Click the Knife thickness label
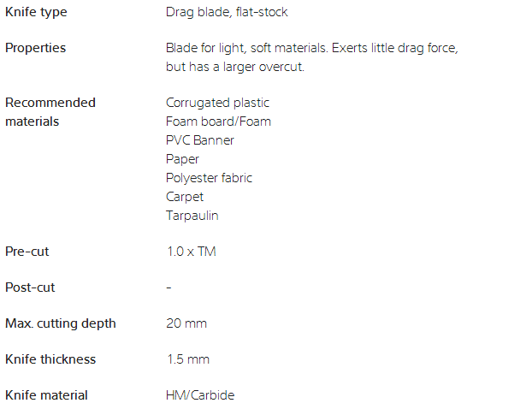Screen dimensions: 532x409 click(50, 359)
